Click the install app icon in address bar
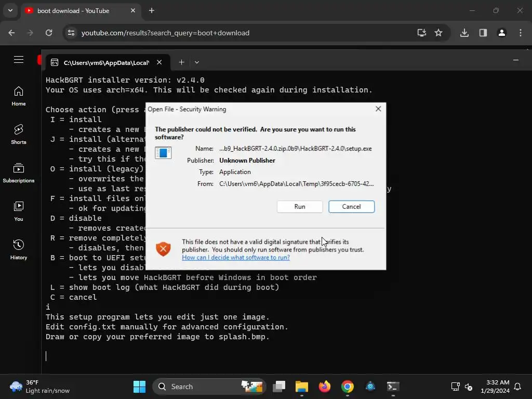The width and height of the screenshot is (532, 399). (421, 33)
